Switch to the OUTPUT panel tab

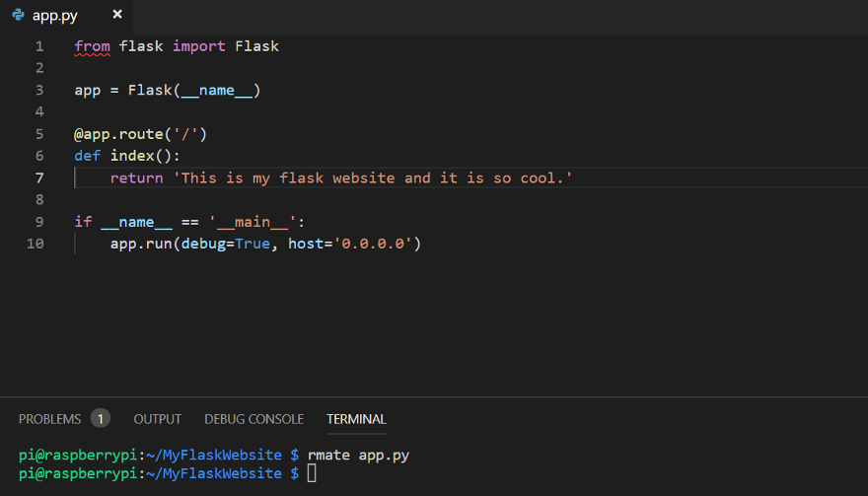158,419
